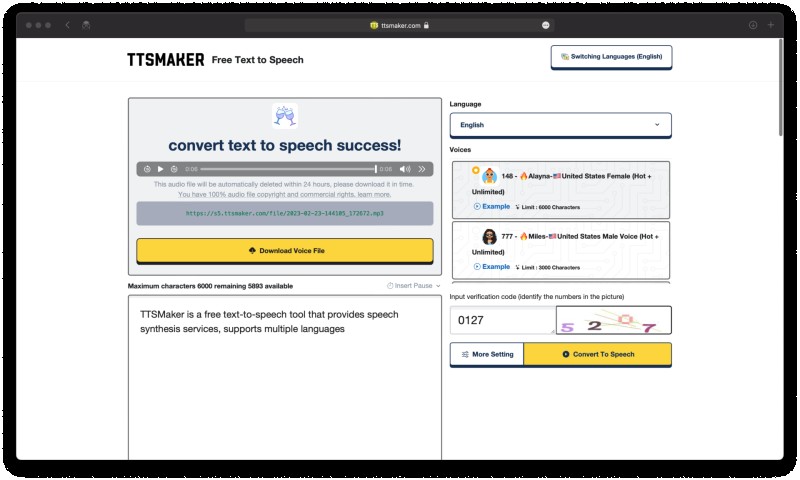
Task: Open the browser downloads icon
Action: click(x=753, y=25)
